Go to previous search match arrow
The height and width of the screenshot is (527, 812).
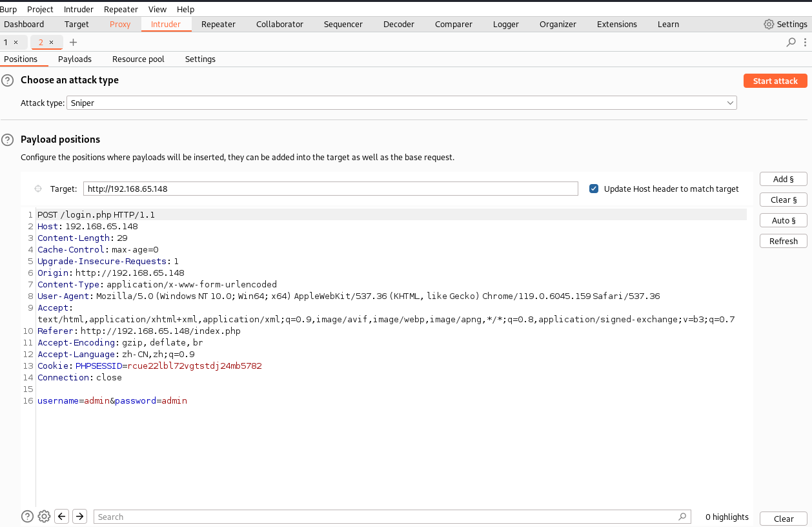(x=62, y=516)
